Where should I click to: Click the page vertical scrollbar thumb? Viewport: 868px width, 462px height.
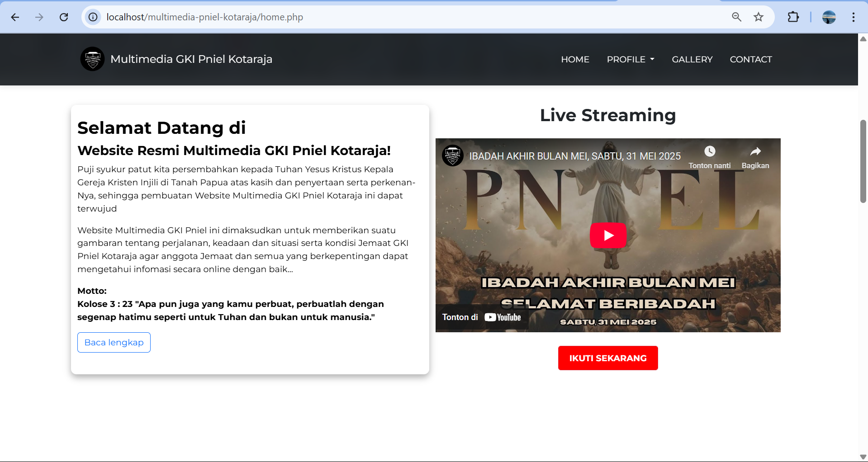863,161
